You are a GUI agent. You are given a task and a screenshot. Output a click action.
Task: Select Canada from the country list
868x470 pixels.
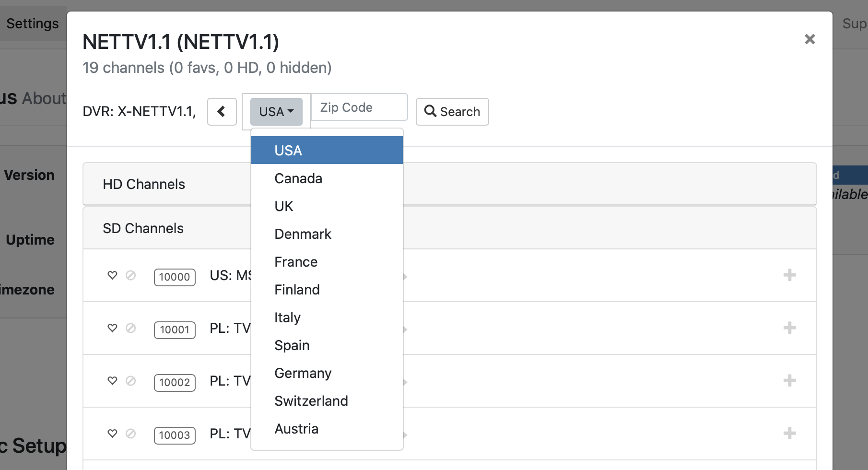click(x=298, y=178)
